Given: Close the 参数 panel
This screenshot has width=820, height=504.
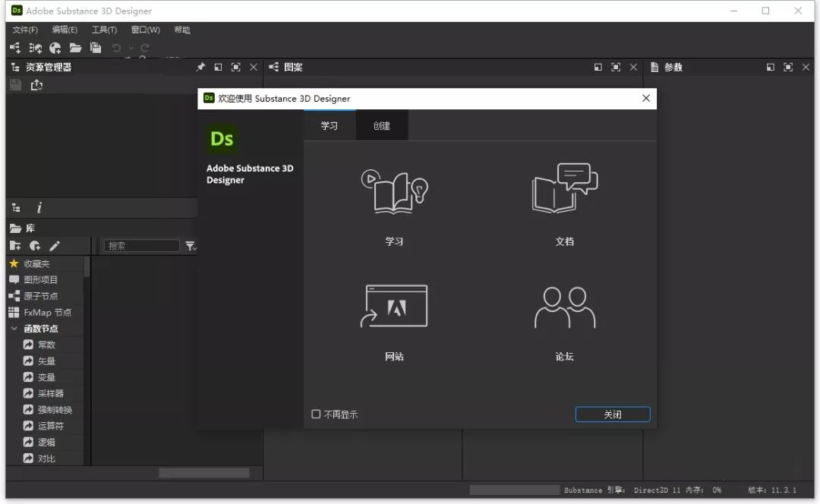Looking at the screenshot, I should [806, 67].
